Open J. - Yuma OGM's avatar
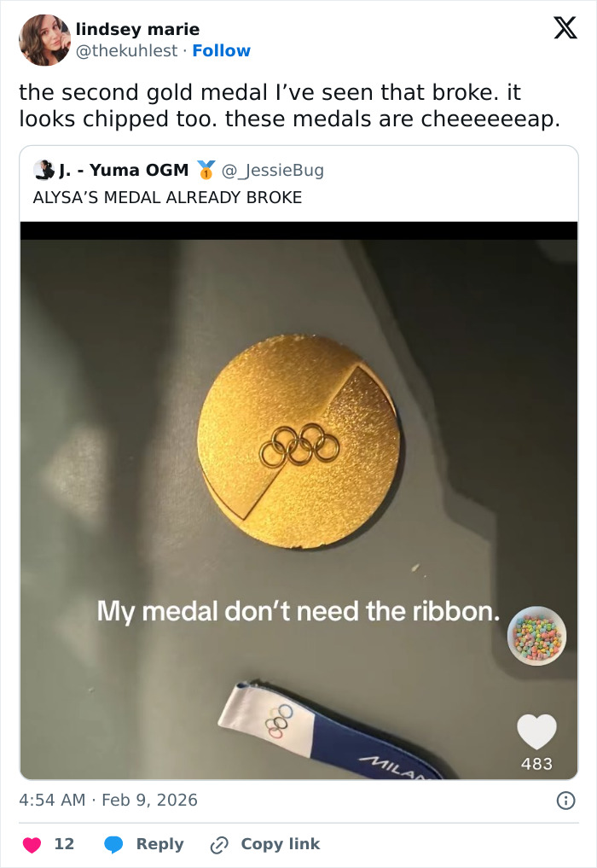Image resolution: width=597 pixels, height=868 pixels. pyautogui.click(x=43, y=169)
